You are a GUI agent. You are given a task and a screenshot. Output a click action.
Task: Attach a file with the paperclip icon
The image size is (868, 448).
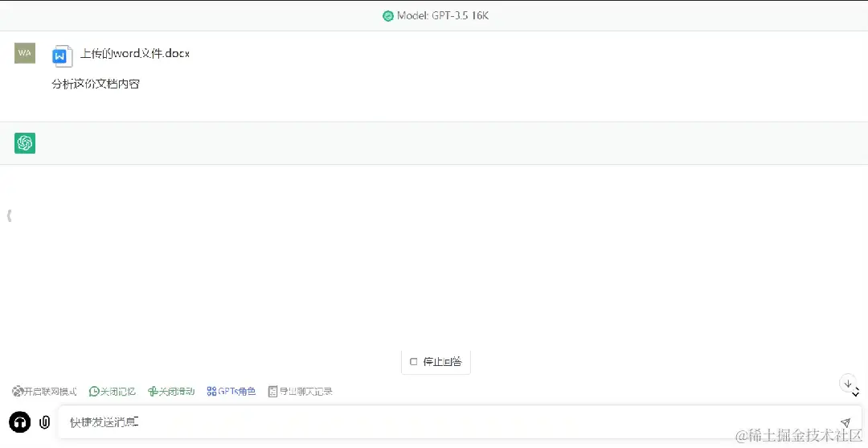coord(45,422)
